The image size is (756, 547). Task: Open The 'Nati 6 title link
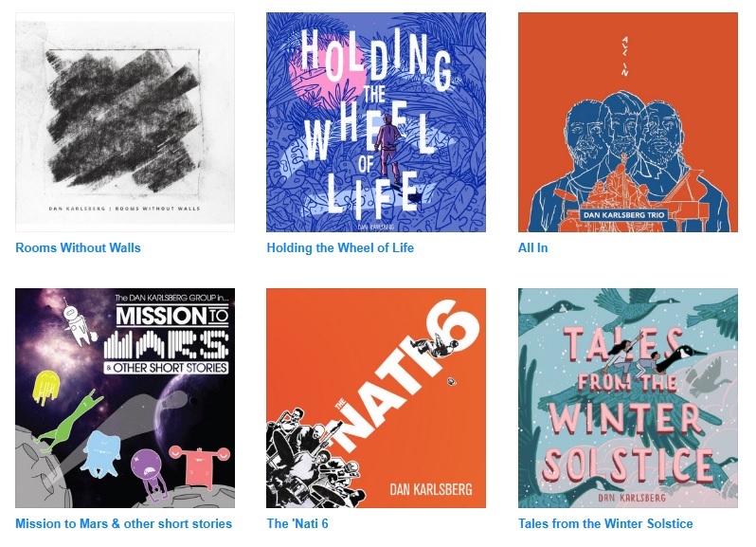297,524
